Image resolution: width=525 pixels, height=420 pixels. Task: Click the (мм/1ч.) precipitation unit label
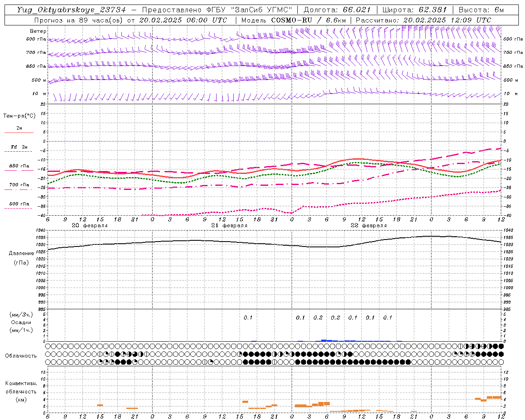point(21,330)
